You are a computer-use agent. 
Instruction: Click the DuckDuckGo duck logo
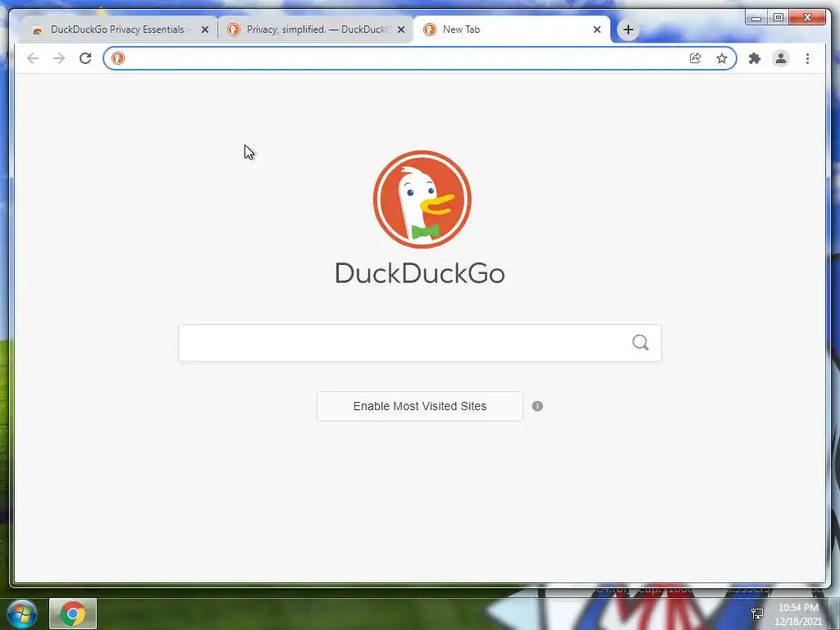(x=422, y=199)
